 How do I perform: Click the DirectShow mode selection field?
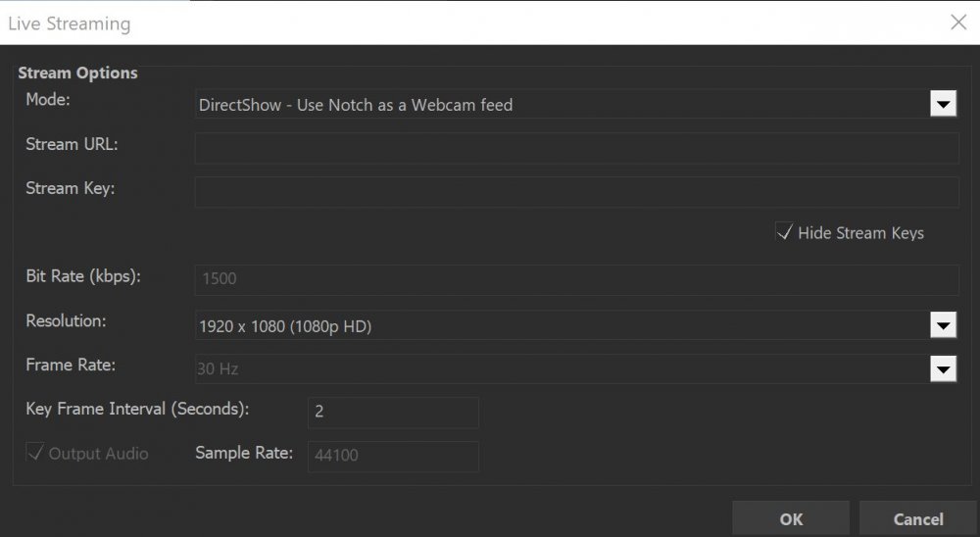point(559,104)
